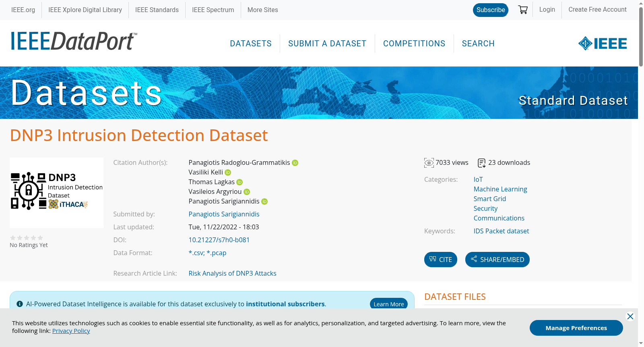Open the DATASETS menu

[251, 44]
